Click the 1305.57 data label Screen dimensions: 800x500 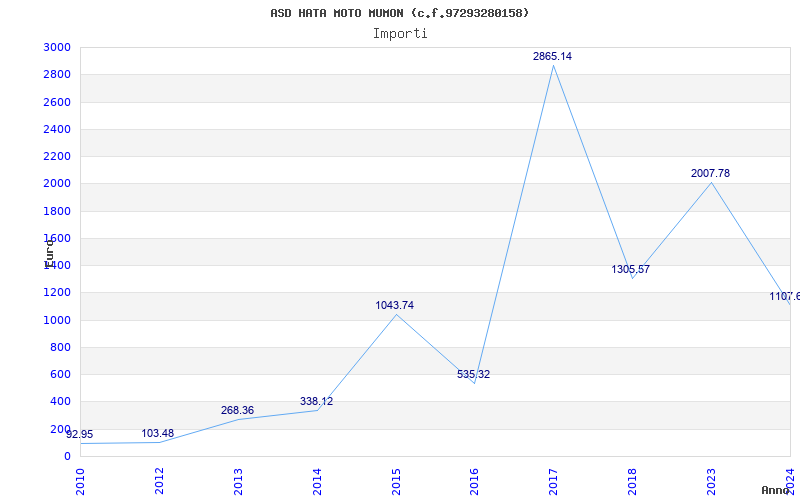[631, 269]
